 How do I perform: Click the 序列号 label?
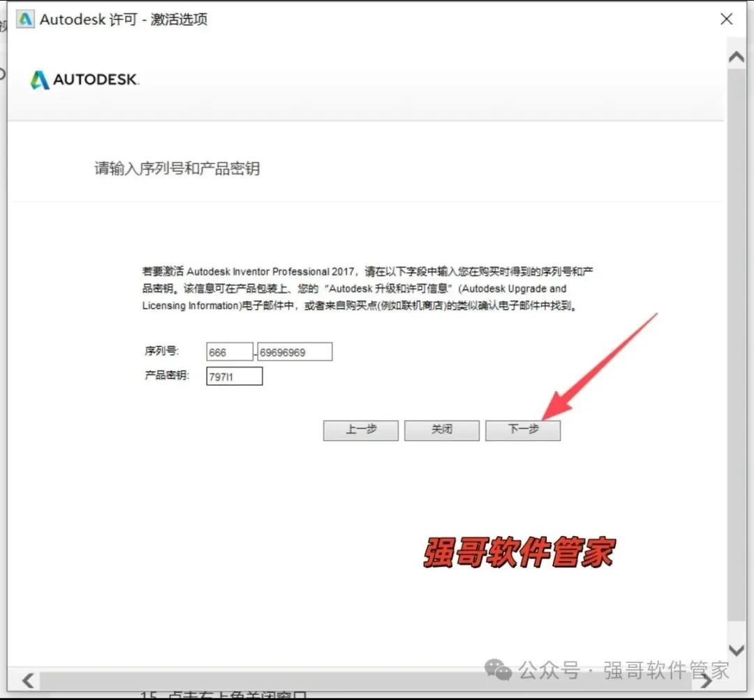(x=161, y=351)
